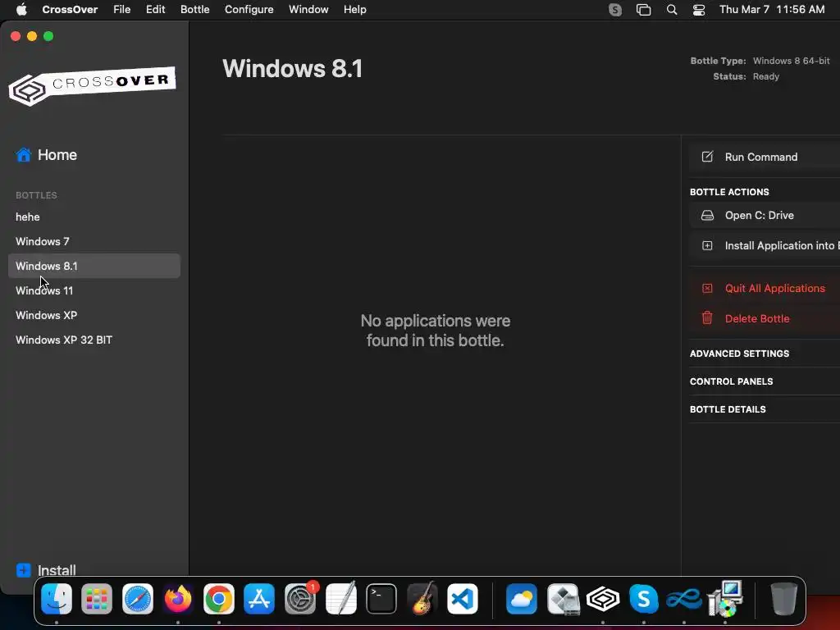Image resolution: width=840 pixels, height=630 pixels.
Task: Select the Windows 11 bottle
Action: 94,291
